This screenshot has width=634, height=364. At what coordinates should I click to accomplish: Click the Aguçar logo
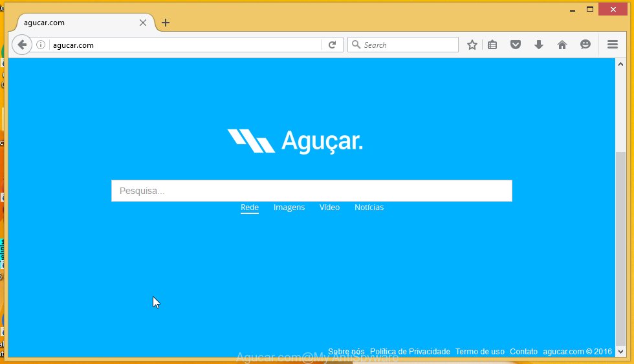[295, 142]
